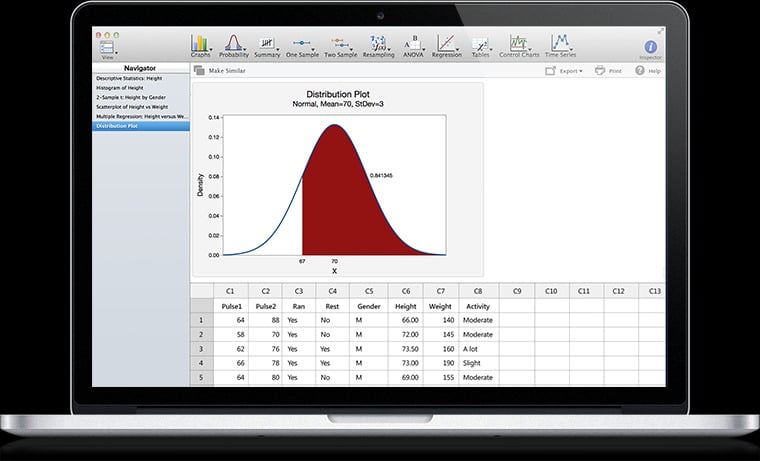Open the Tables chi-square tool

pos(481,46)
